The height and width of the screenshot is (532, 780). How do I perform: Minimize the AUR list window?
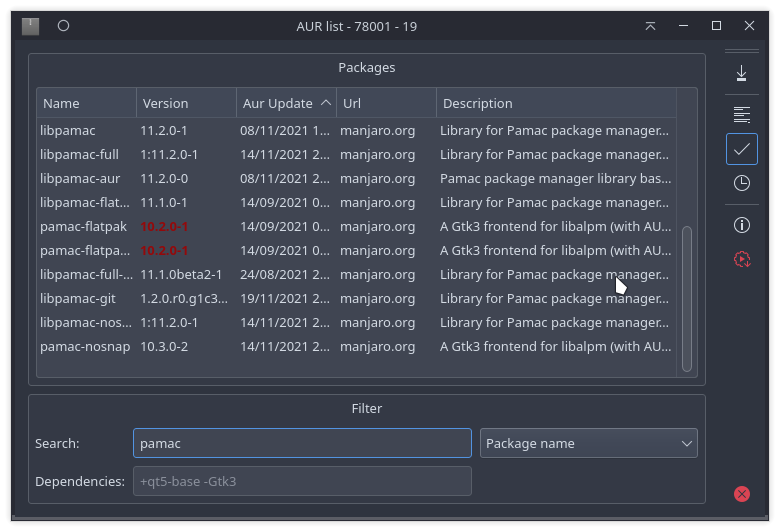[x=683, y=26]
